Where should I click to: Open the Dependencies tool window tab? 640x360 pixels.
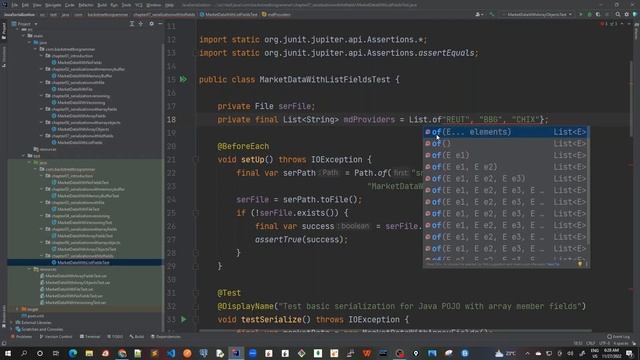(x=166, y=337)
